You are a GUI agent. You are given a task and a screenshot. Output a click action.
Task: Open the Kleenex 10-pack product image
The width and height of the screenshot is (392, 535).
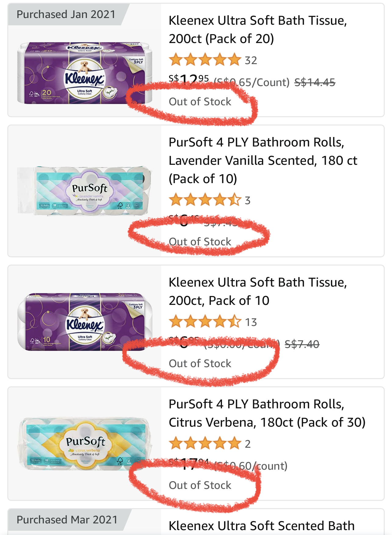(x=85, y=322)
